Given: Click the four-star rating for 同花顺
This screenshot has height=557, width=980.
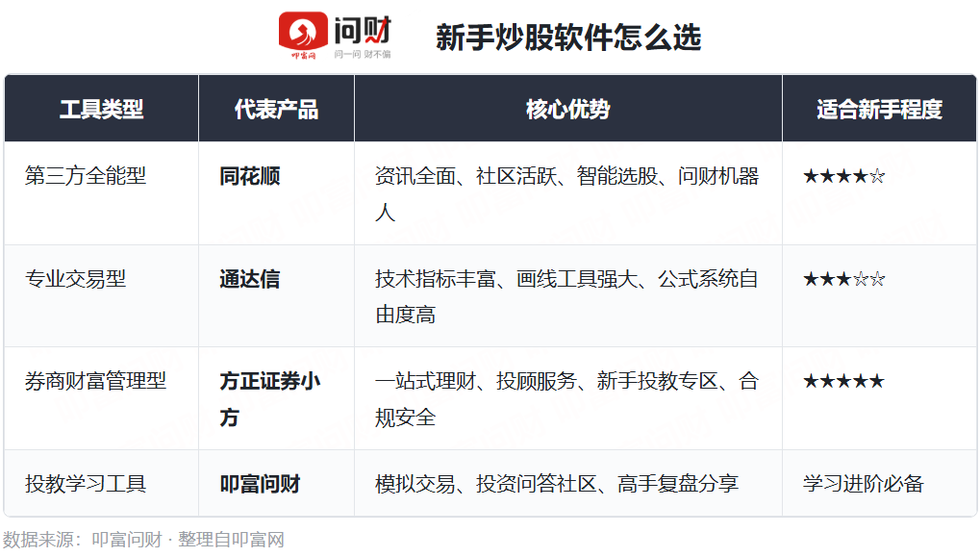Looking at the screenshot, I should [x=843, y=176].
